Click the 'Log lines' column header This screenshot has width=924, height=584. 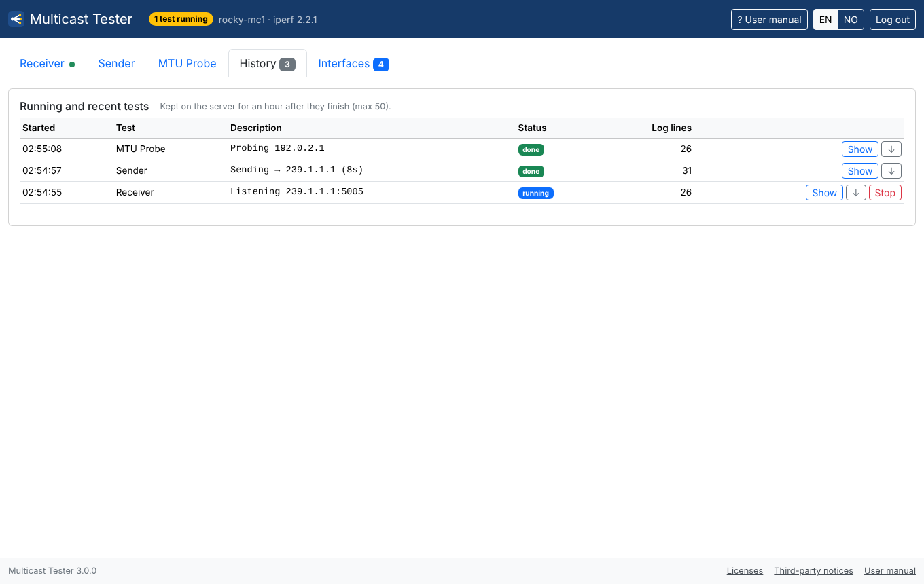pyautogui.click(x=671, y=128)
